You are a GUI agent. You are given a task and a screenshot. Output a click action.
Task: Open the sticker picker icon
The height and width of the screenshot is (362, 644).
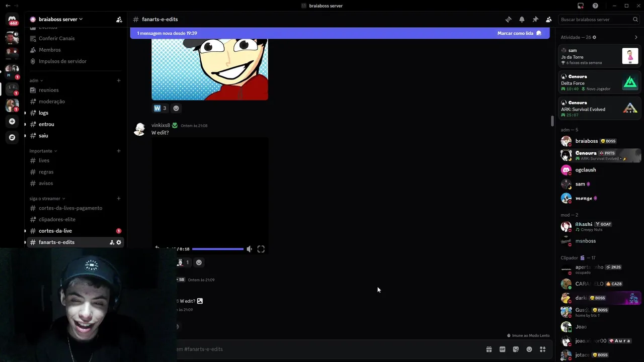[x=516, y=349]
